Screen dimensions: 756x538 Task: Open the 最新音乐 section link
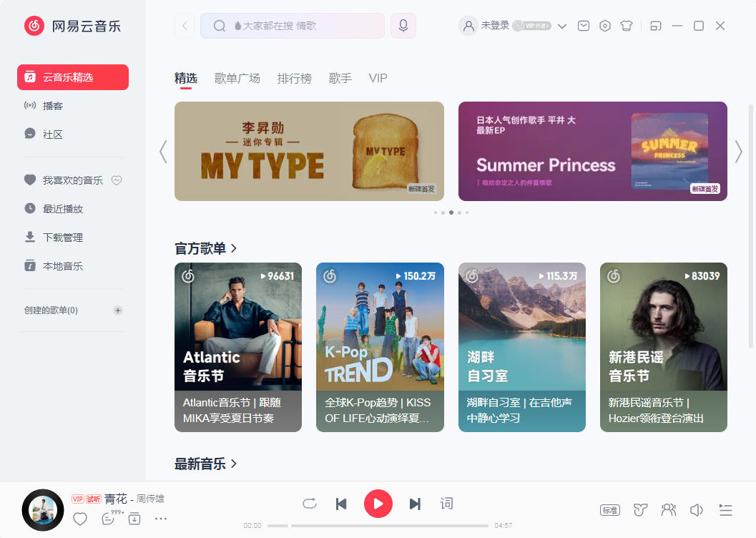207,464
